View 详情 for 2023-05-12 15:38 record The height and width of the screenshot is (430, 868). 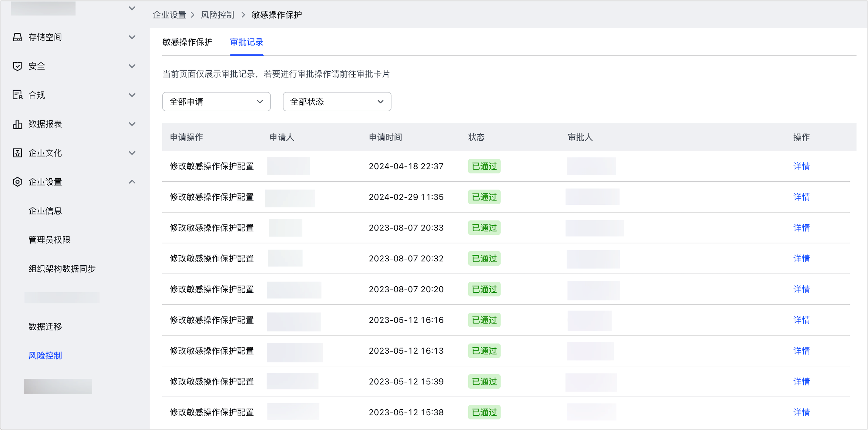[x=801, y=412]
